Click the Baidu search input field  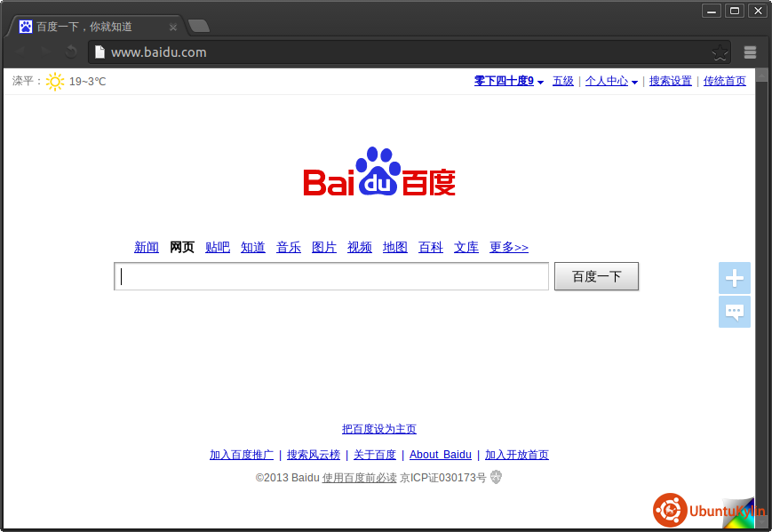tap(331, 277)
